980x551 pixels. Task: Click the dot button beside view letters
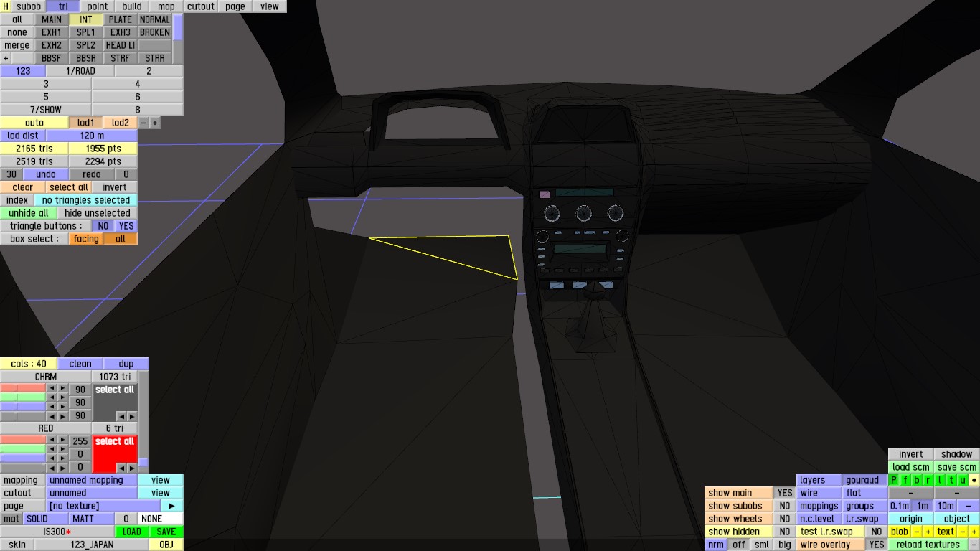tap(974, 480)
